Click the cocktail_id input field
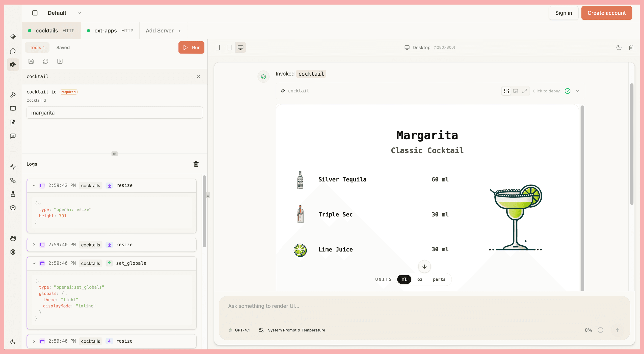This screenshot has height=354, width=644. click(x=115, y=113)
